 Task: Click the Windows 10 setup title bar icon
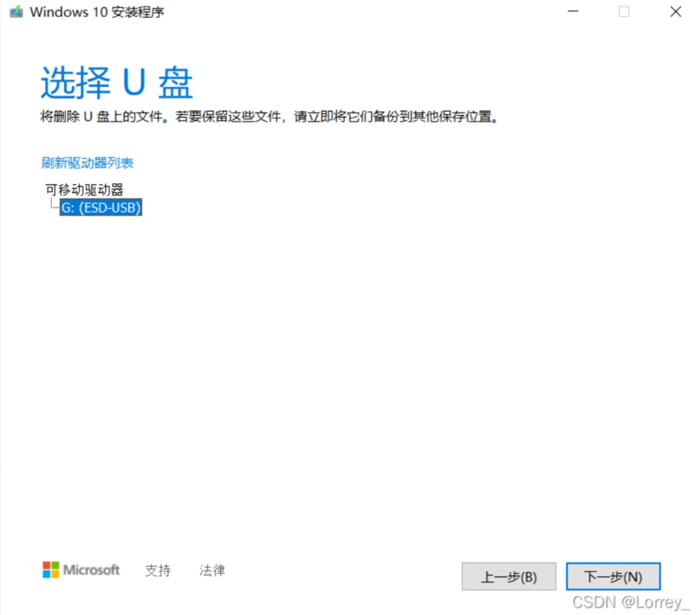16,12
